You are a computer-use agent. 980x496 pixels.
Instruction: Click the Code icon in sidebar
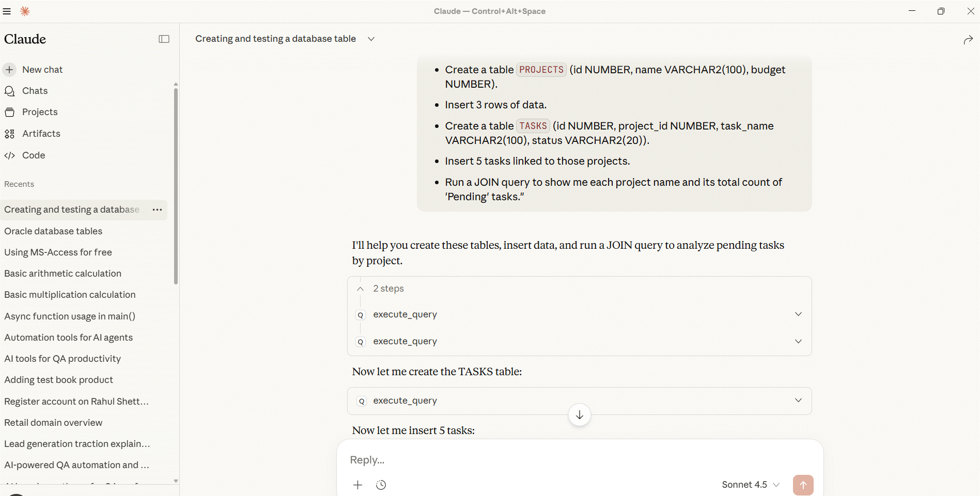tap(10, 155)
